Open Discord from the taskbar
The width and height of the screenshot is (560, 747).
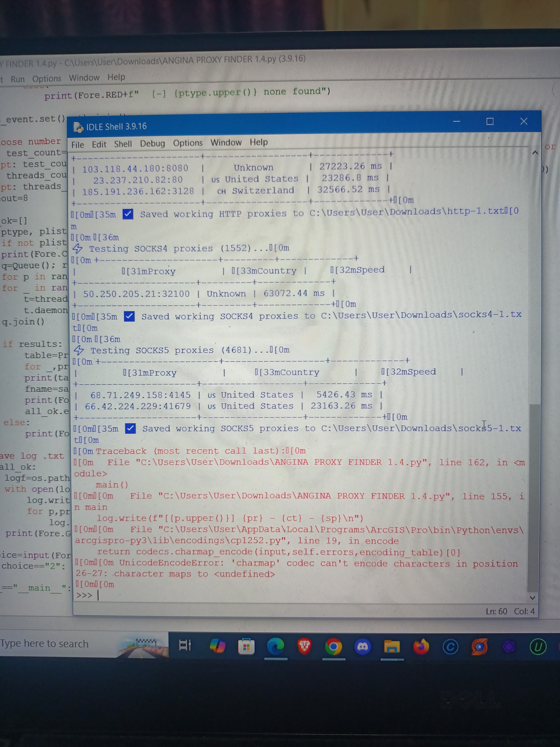(x=363, y=647)
